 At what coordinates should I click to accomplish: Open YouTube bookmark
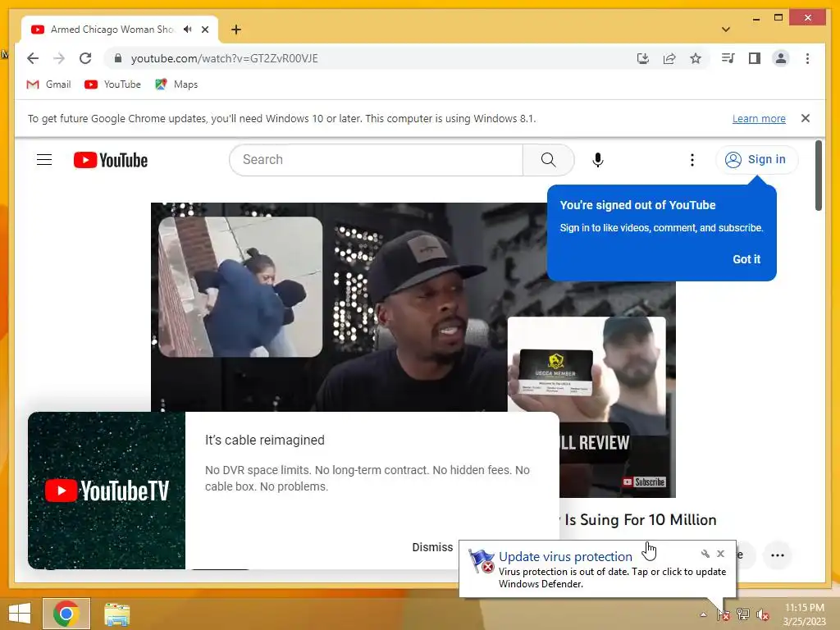pos(112,84)
